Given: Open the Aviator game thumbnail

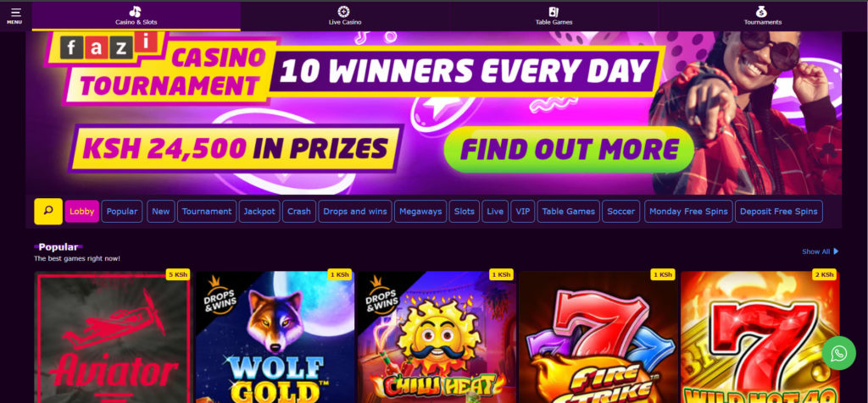Looking at the screenshot, I should (113, 337).
